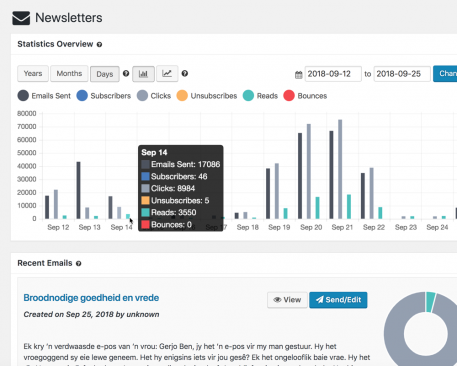Click the Sep 20 Reads bar
This screenshot has height=366, width=458.
point(317,208)
